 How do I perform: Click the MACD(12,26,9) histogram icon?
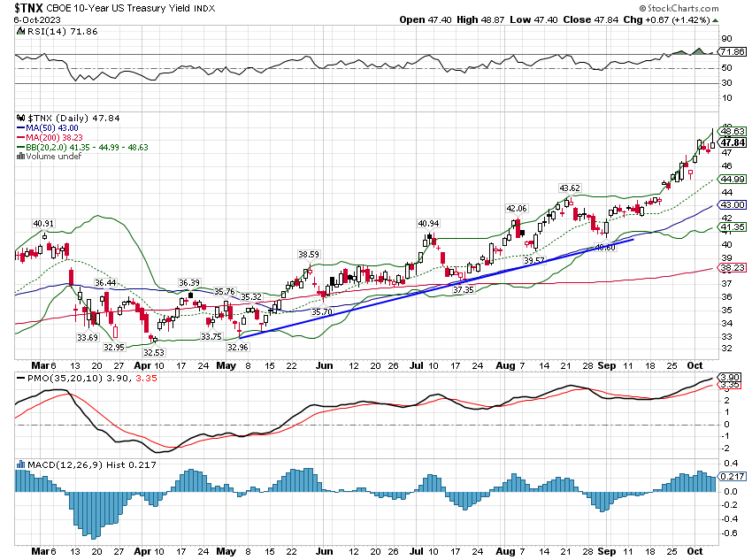click(20, 464)
